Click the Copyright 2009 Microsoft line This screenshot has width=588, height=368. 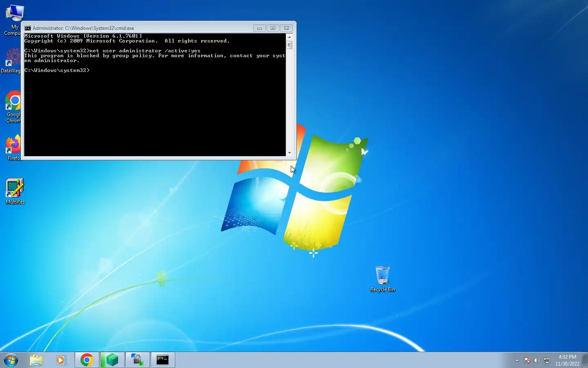(127, 41)
